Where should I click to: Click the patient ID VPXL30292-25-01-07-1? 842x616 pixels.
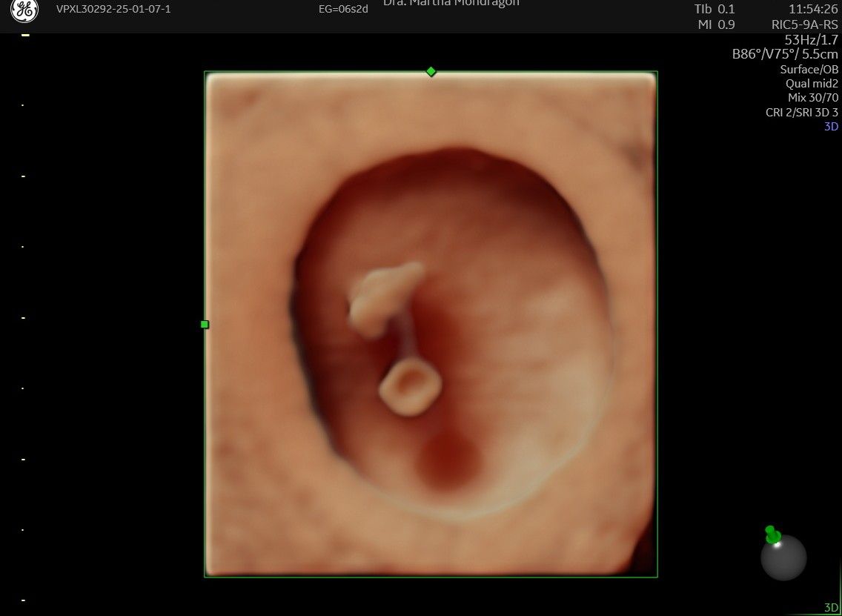pos(113,9)
